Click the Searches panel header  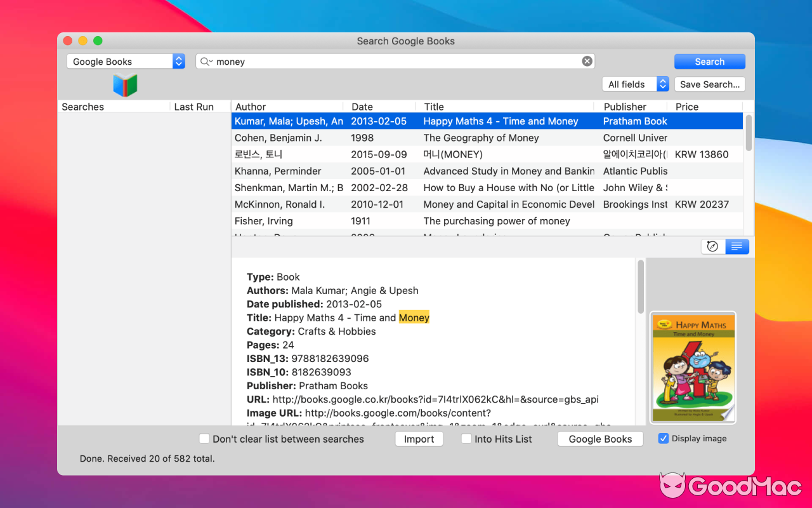82,106
